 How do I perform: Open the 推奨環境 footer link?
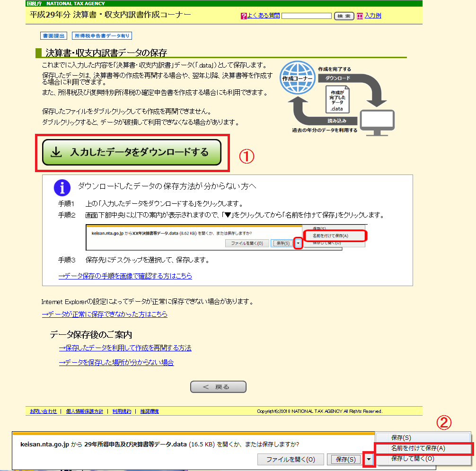[150, 411]
